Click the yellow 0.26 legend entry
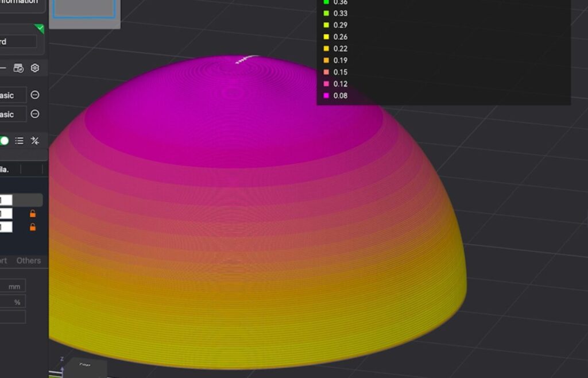 tap(340, 37)
